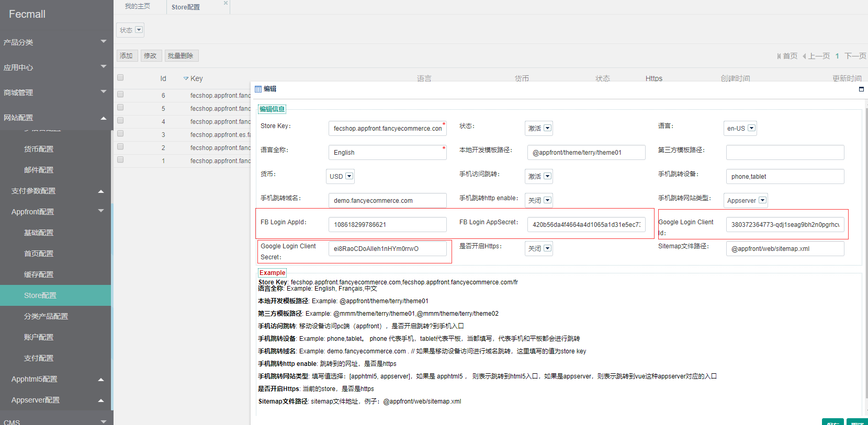Click the 批量删除 button
Viewport: 868px width, 425px height.
181,55
